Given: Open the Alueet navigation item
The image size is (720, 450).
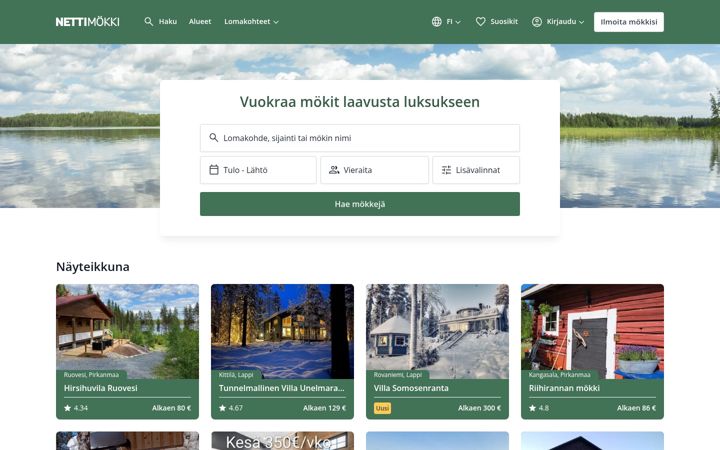Looking at the screenshot, I should tap(200, 22).
